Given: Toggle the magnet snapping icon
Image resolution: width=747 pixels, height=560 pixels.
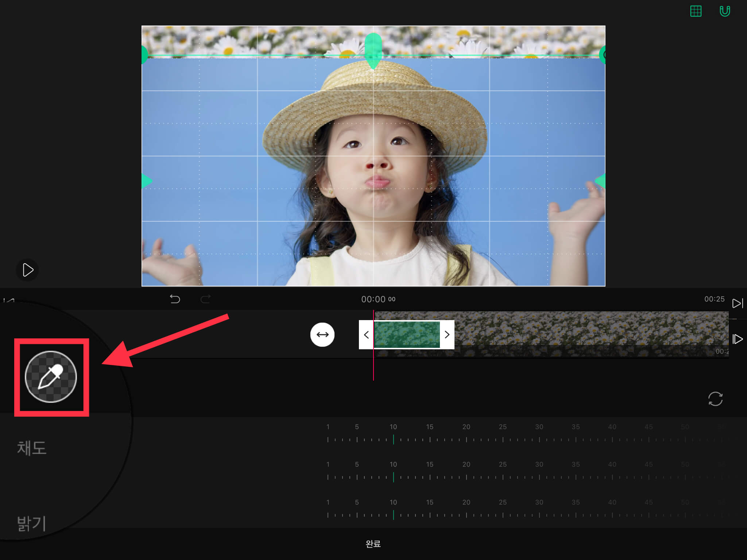Looking at the screenshot, I should coord(724,11).
